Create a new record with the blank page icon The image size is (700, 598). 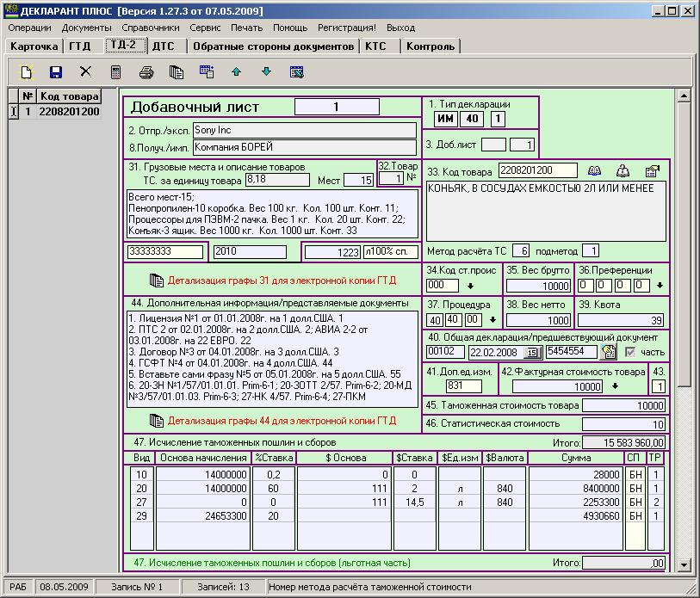[27, 72]
